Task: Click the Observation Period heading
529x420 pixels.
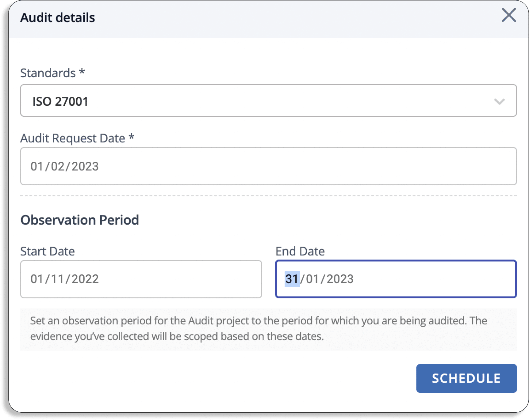Action: (x=80, y=220)
